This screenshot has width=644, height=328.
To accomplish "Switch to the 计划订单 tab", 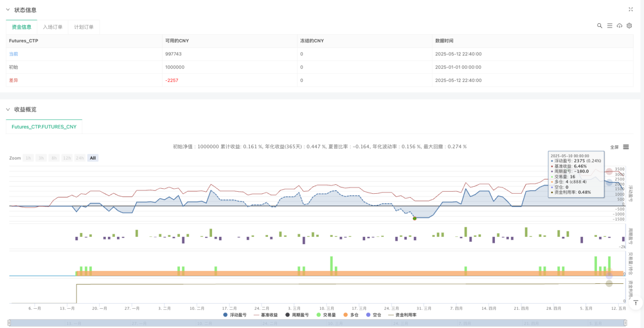I will (x=84, y=27).
